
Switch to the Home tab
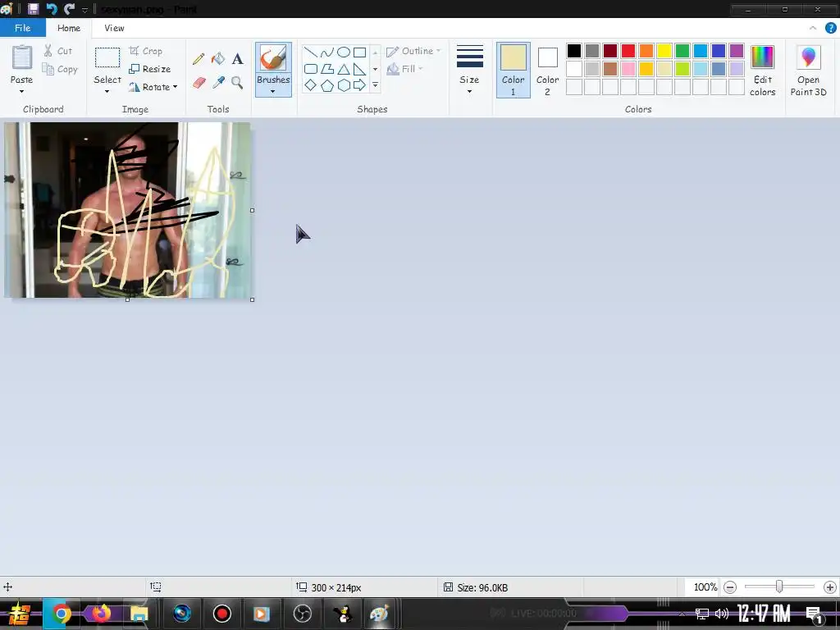coord(69,28)
